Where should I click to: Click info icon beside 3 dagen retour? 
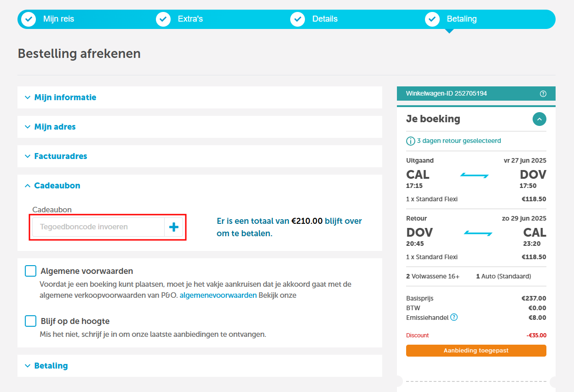click(x=411, y=141)
